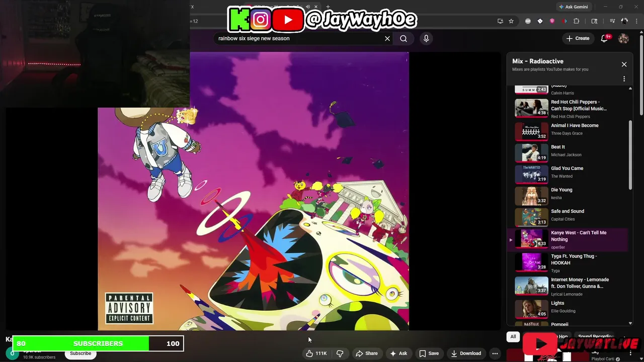Click the search field text
The image size is (644, 362).
pyautogui.click(x=254, y=38)
